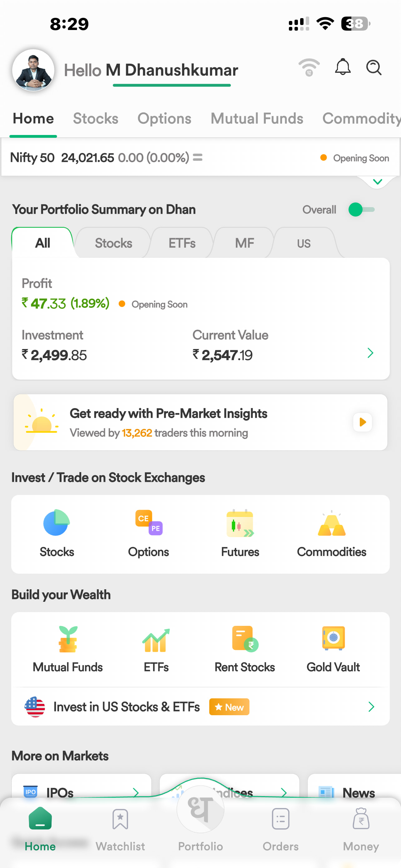Play the Pre-Market Insights video
401x868 pixels.
pos(363,422)
